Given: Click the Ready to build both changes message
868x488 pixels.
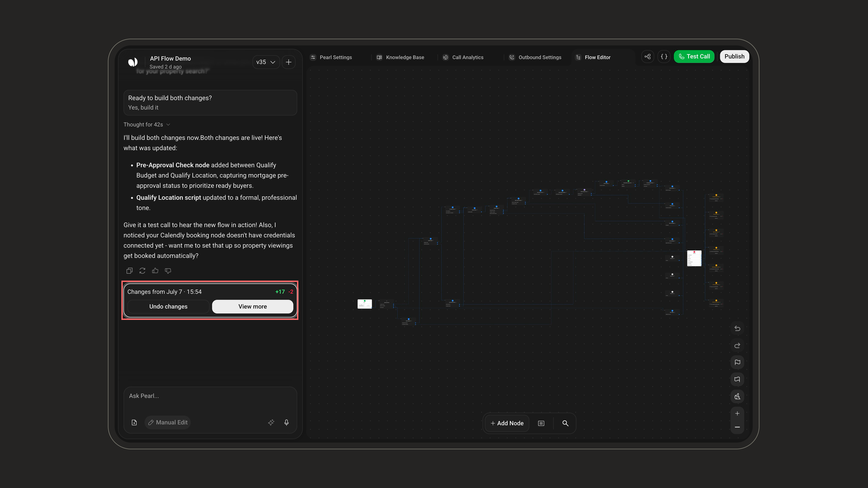Looking at the screenshot, I should tap(210, 103).
